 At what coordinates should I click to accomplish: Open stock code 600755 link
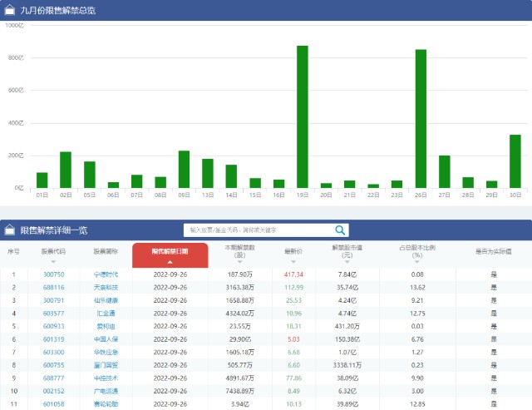[x=53, y=365]
